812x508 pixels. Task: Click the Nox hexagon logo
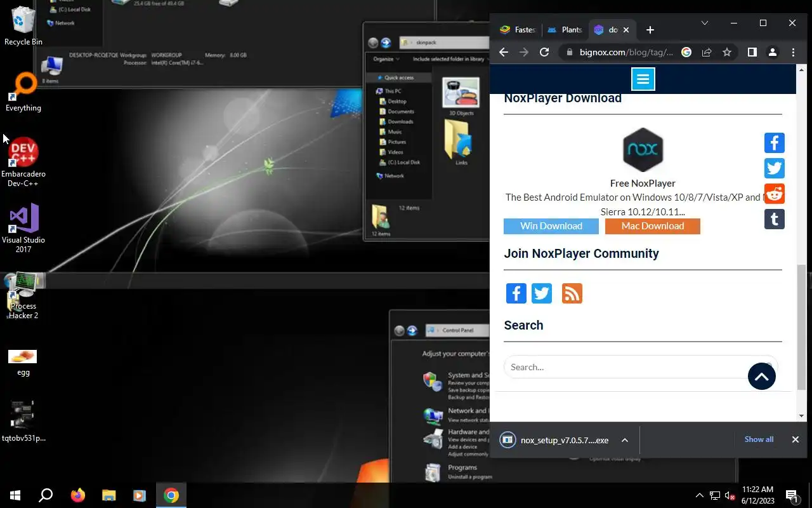coord(643,150)
